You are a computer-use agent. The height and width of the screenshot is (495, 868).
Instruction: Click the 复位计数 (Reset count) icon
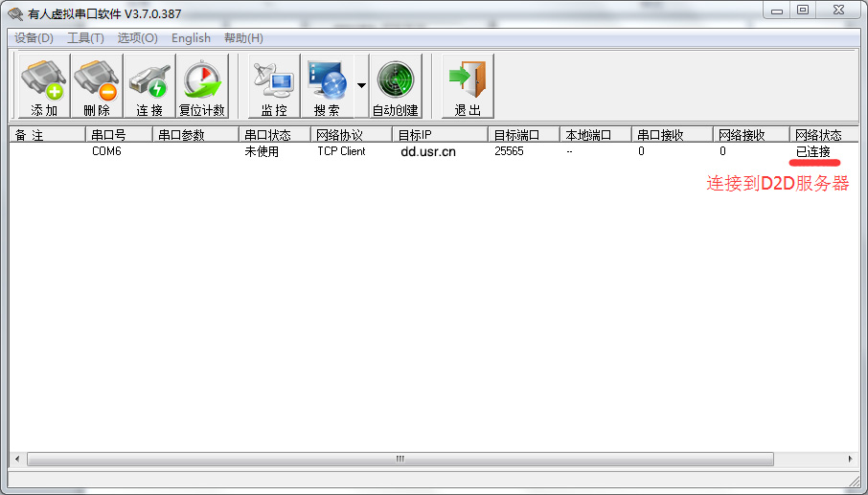point(202,86)
